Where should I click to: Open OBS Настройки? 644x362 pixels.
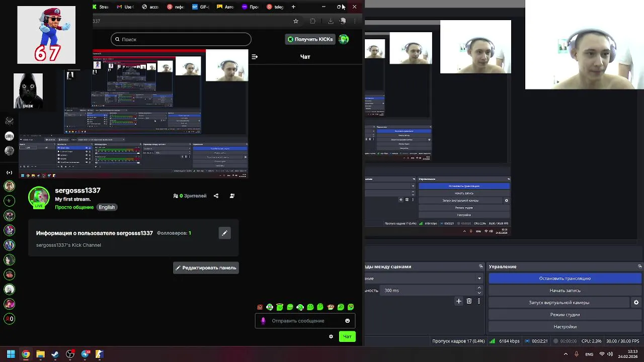pos(565,327)
